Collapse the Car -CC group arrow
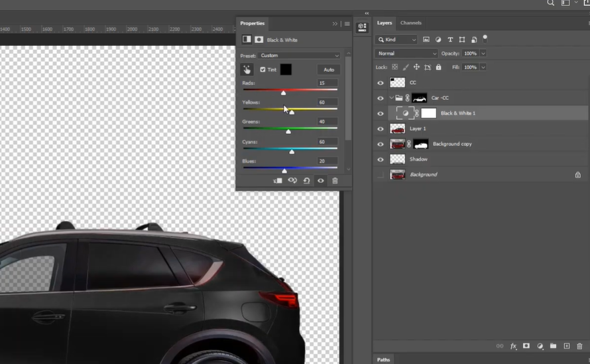 [x=391, y=98]
